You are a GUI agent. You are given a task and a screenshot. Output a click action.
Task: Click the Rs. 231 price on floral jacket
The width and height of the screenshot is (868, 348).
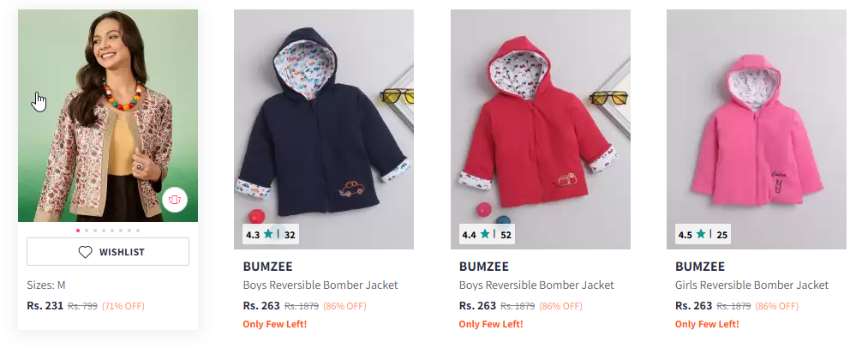click(x=45, y=305)
